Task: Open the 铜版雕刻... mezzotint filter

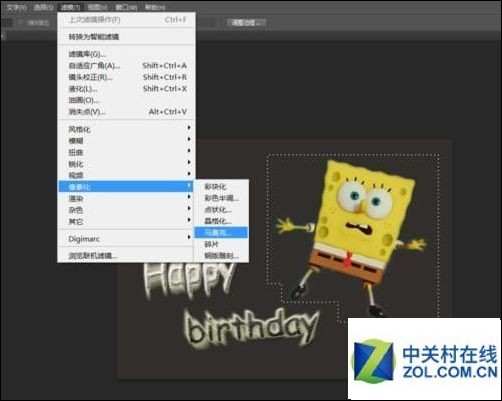Action: point(221,256)
